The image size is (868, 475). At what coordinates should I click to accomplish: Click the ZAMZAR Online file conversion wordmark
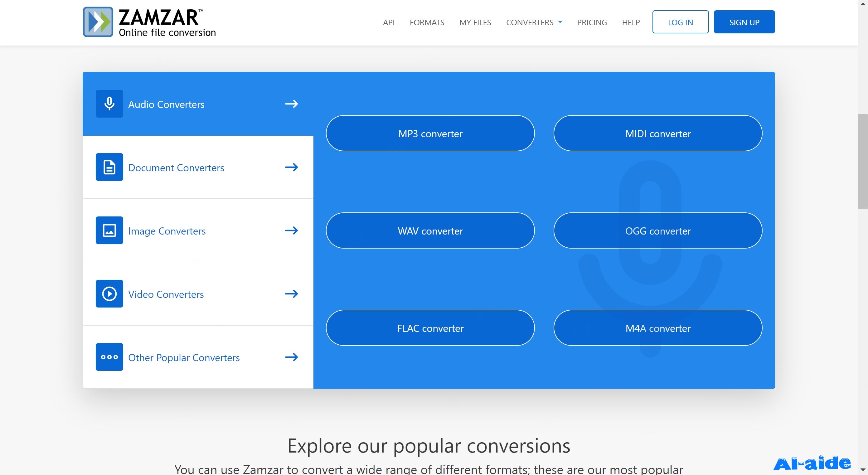coord(167,22)
